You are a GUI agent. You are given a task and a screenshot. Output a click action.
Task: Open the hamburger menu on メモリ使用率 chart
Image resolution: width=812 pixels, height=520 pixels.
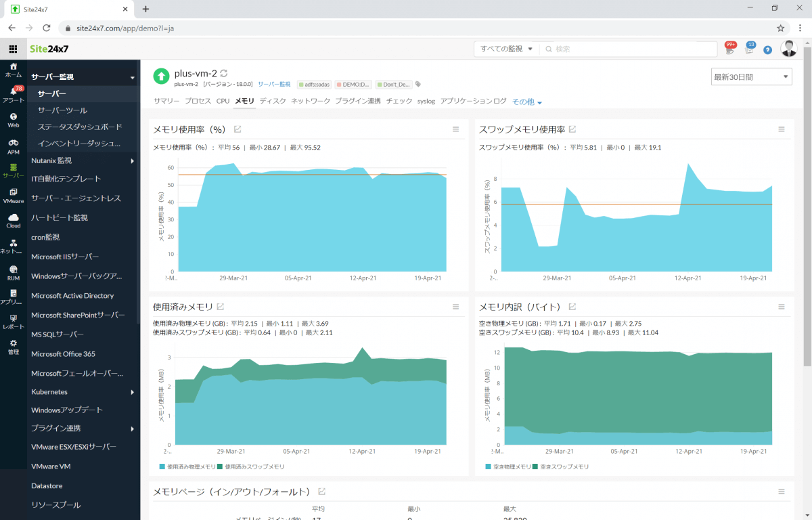point(455,129)
